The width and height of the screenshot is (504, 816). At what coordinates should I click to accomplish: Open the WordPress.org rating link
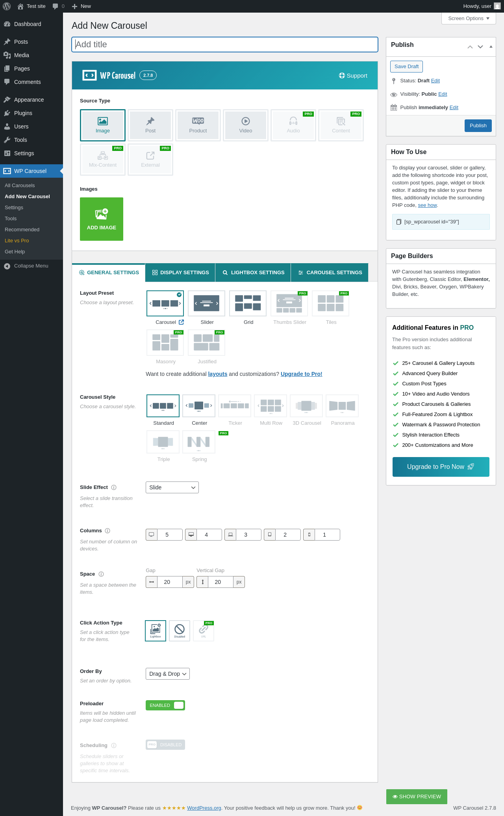tap(204, 808)
